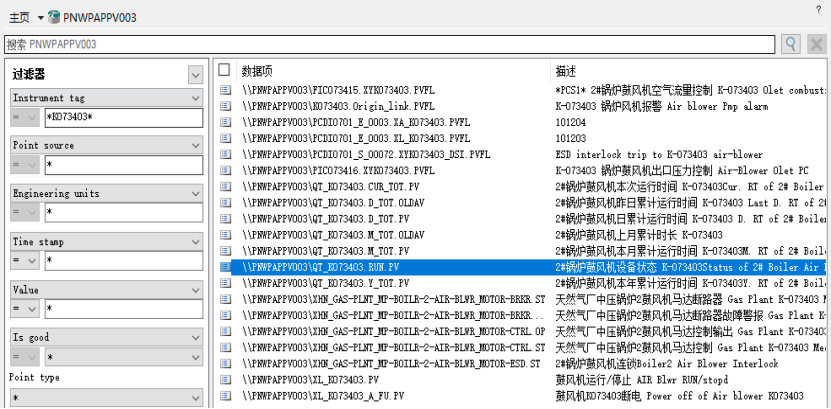This screenshot has width=831, height=409.
Task: Click icon of FIC073415.XYK073403.PVFL row
Action: click(226, 90)
